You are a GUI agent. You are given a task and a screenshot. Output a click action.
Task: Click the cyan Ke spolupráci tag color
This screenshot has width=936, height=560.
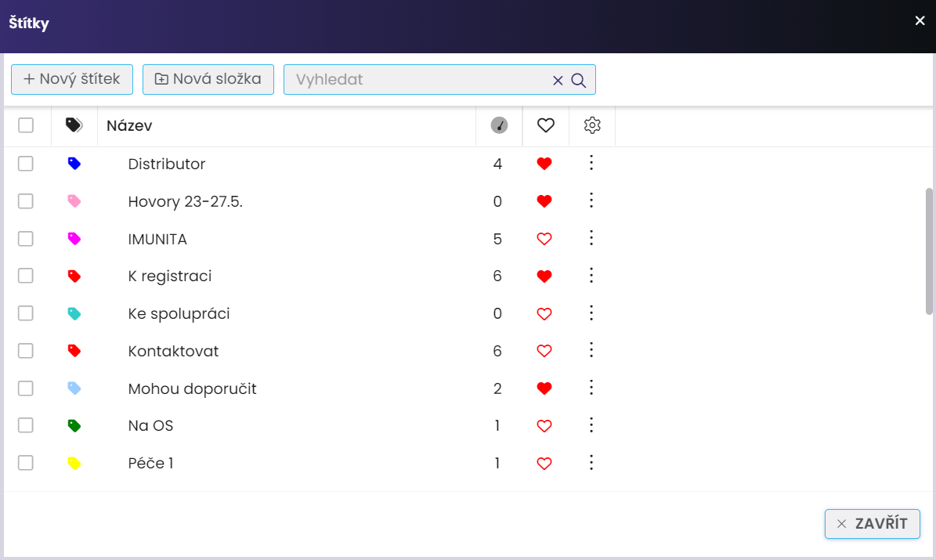tap(74, 313)
